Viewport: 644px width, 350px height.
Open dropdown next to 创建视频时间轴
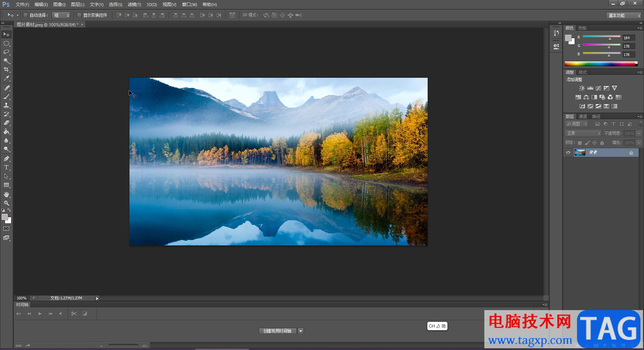click(x=301, y=331)
